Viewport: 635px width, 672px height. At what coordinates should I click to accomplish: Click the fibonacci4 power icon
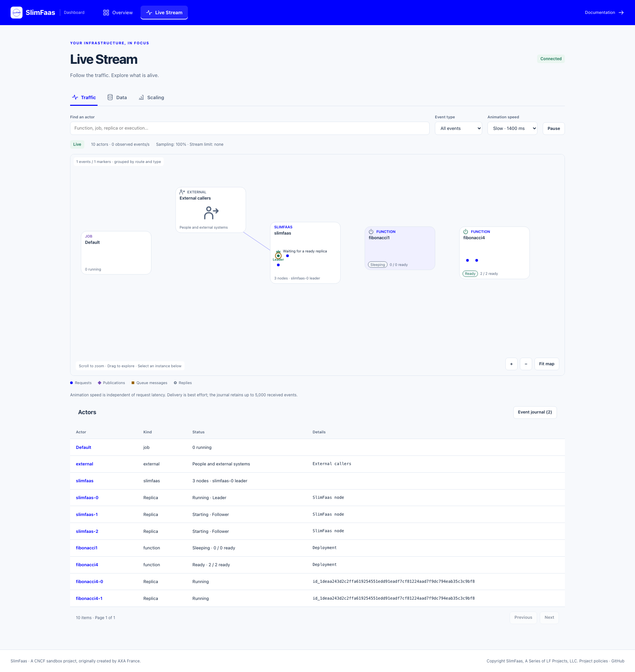465,232
